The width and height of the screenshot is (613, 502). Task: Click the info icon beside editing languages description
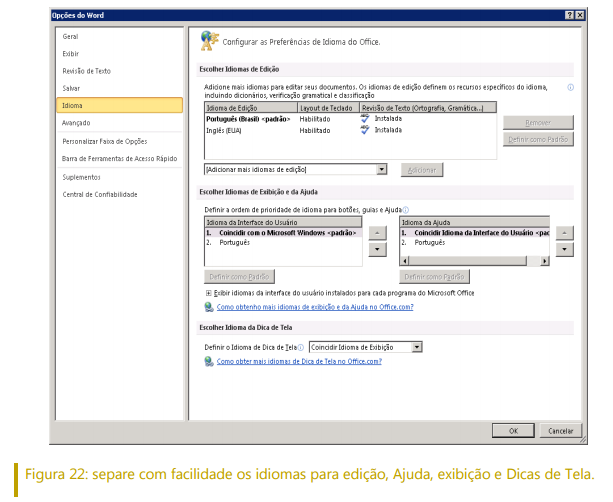click(570, 87)
